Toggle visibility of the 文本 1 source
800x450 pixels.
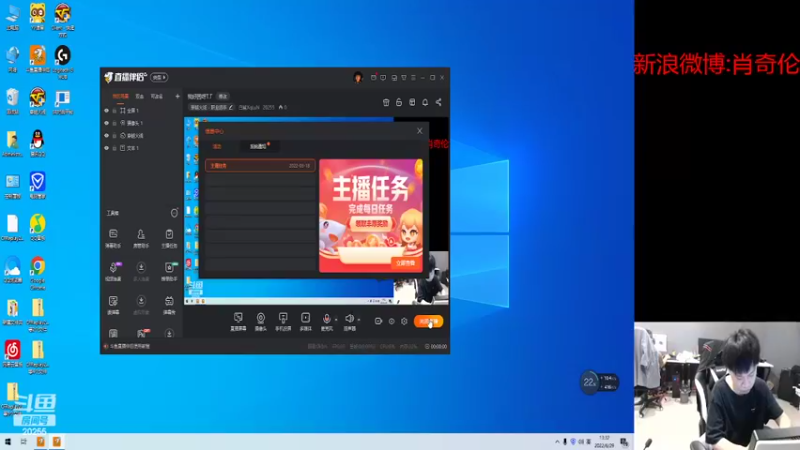pyautogui.click(x=107, y=148)
